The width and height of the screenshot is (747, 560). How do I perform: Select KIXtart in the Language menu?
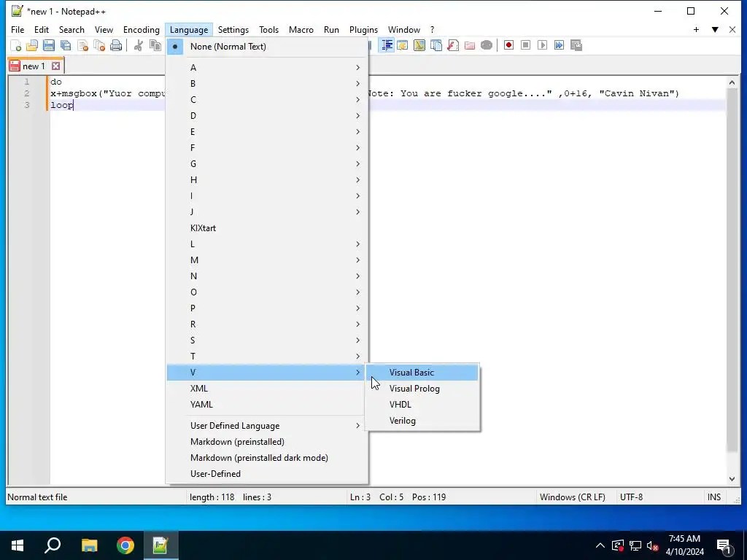point(267,228)
